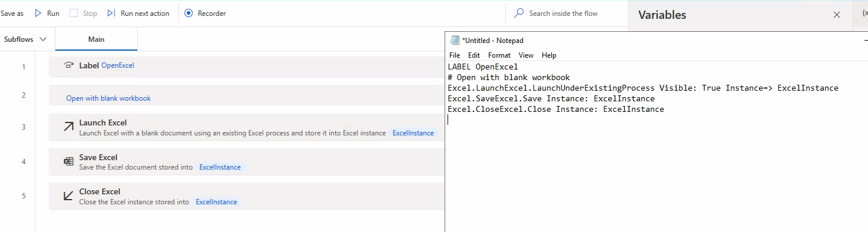868x232 pixels.
Task: Select the Close Excel action title
Action: tap(100, 191)
